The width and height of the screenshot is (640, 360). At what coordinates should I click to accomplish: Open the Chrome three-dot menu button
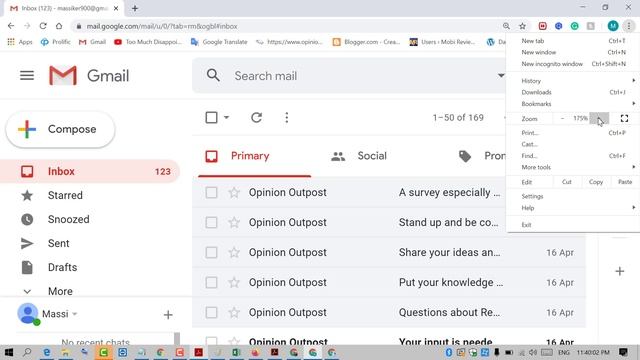[x=629, y=26]
